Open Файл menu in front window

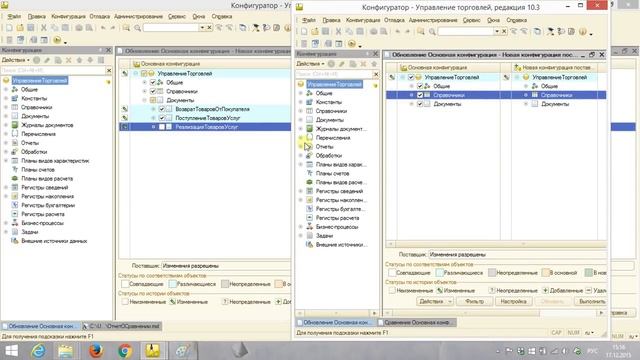pyautogui.click(x=309, y=20)
